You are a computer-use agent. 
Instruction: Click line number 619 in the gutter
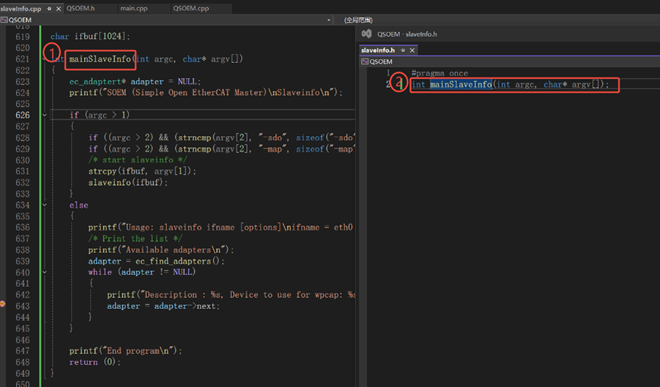[x=23, y=37]
